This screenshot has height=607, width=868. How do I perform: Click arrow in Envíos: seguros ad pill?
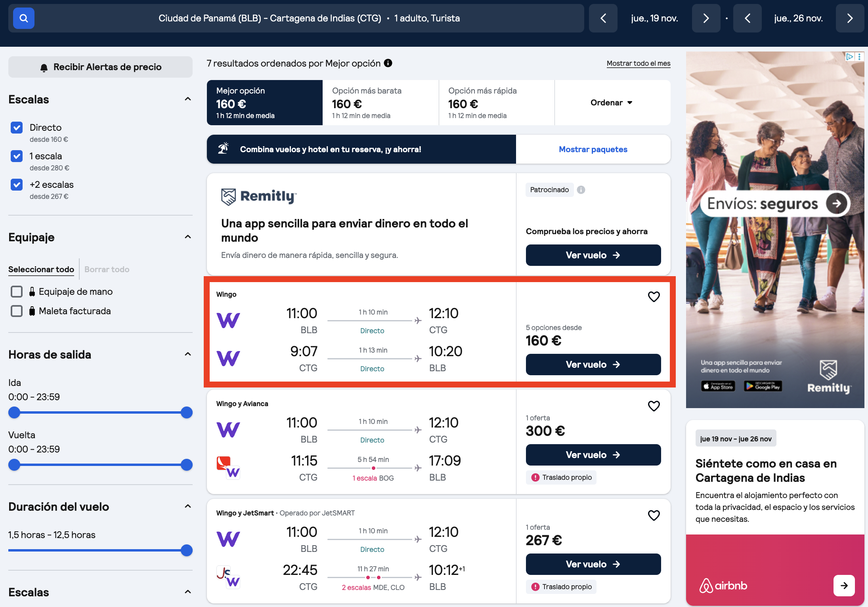click(836, 203)
